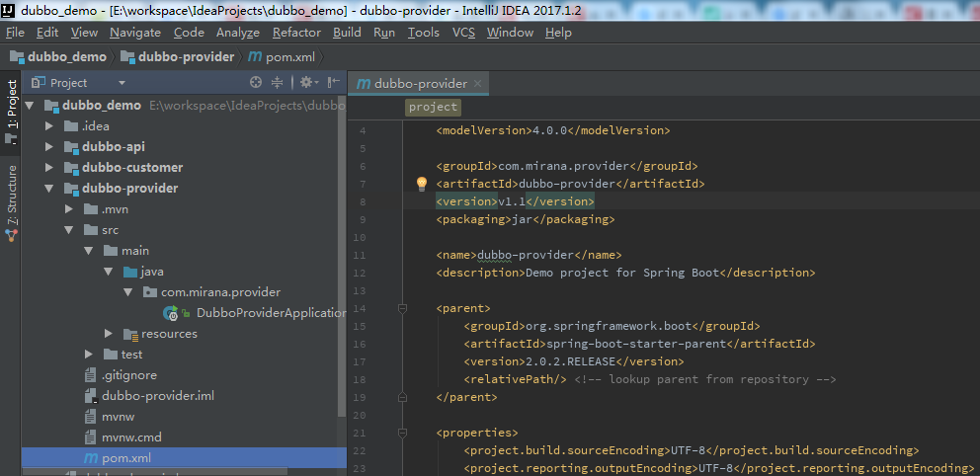
Task: Click the Maven icon on dubbo-provider tab
Action: coord(364,84)
